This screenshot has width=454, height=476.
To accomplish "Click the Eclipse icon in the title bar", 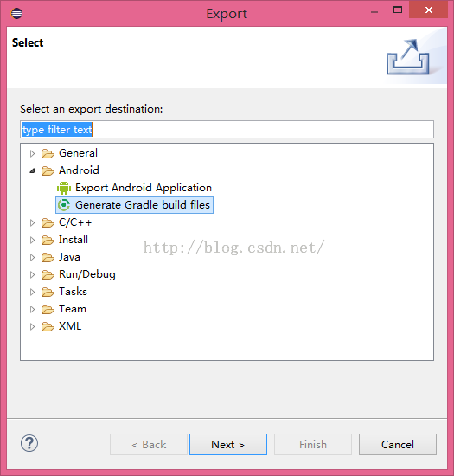I will click(x=16, y=13).
